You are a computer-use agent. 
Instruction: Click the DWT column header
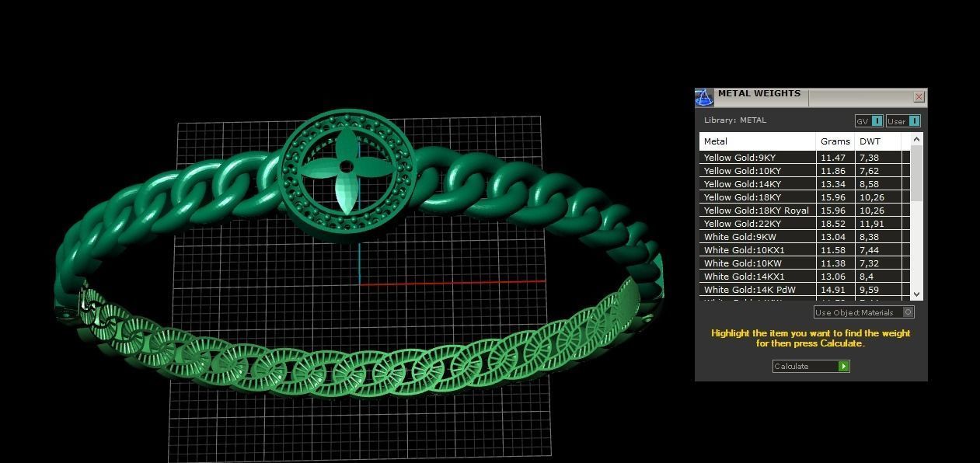click(877, 141)
